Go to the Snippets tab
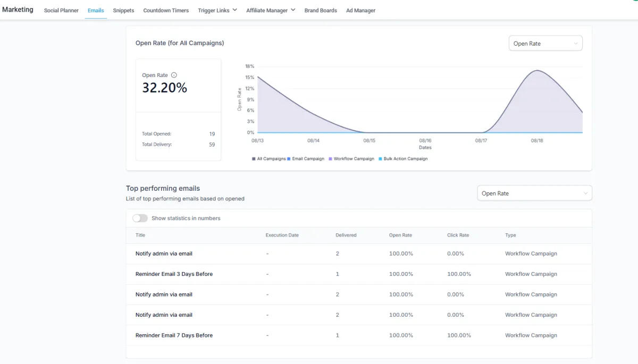 click(x=123, y=11)
